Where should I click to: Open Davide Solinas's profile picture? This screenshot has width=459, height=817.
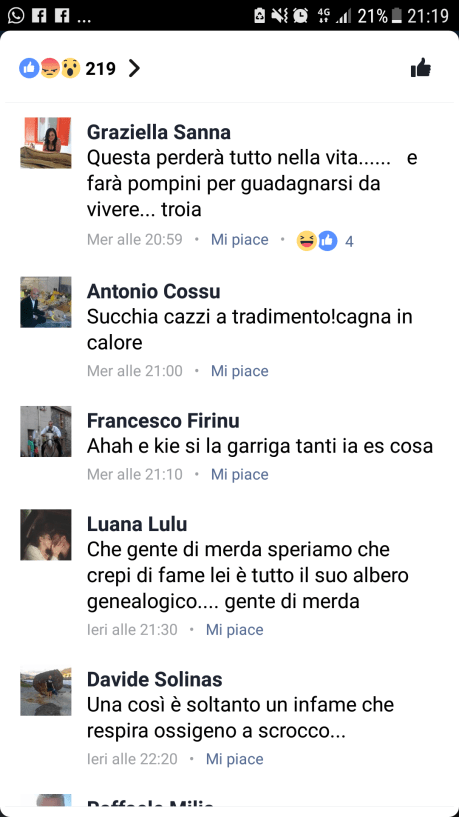46,690
